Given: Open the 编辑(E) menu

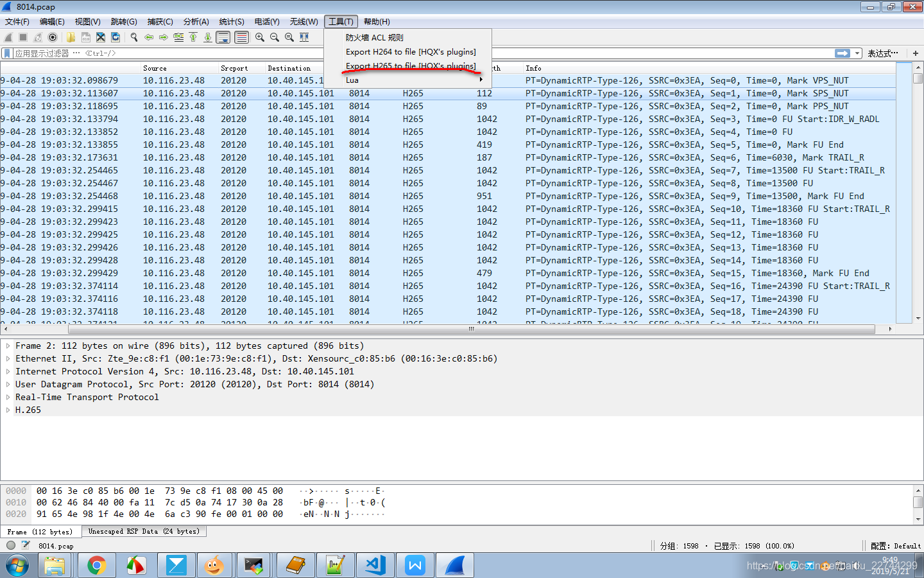Looking at the screenshot, I should point(52,22).
